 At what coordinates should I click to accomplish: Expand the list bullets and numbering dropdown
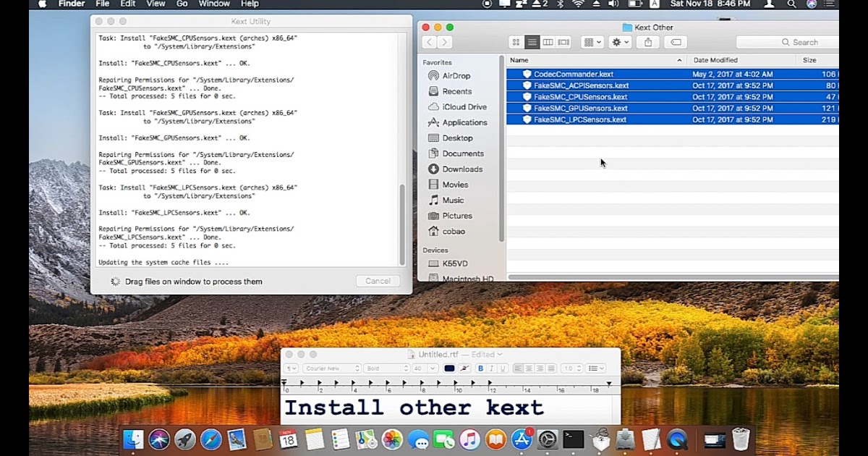[x=596, y=368]
